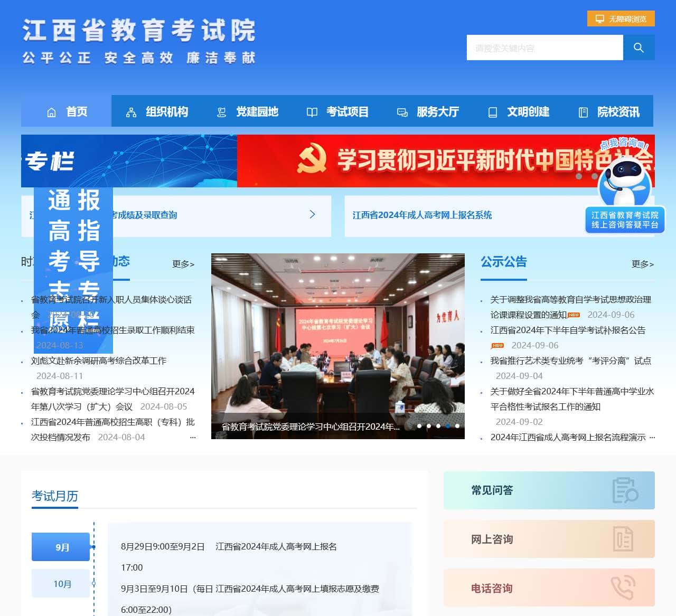Open the 服务大厅 menu item
Screen dimensions: 676x616
437,112
